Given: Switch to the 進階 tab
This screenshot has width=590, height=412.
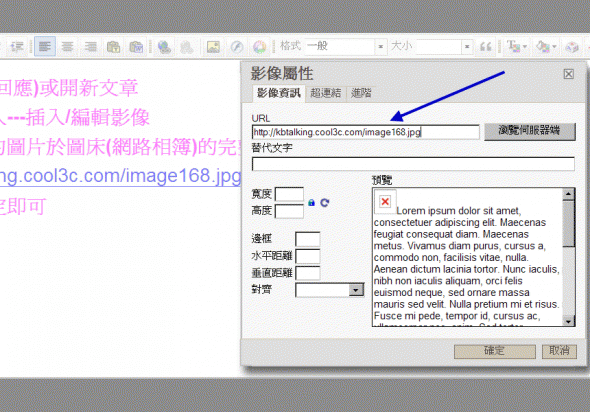Looking at the screenshot, I should (361, 93).
